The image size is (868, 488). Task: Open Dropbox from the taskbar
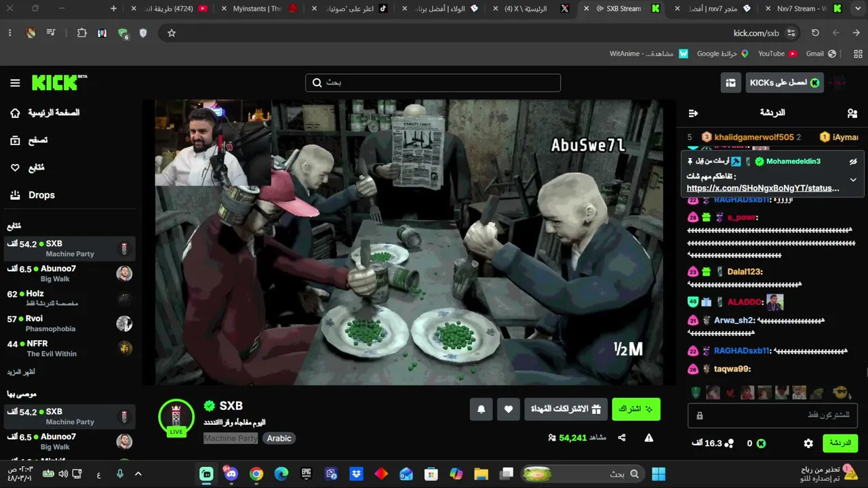[x=356, y=474]
